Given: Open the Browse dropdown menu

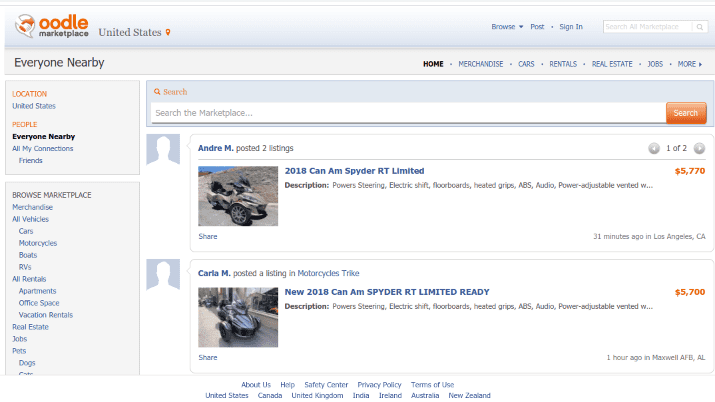Looking at the screenshot, I should [507, 27].
